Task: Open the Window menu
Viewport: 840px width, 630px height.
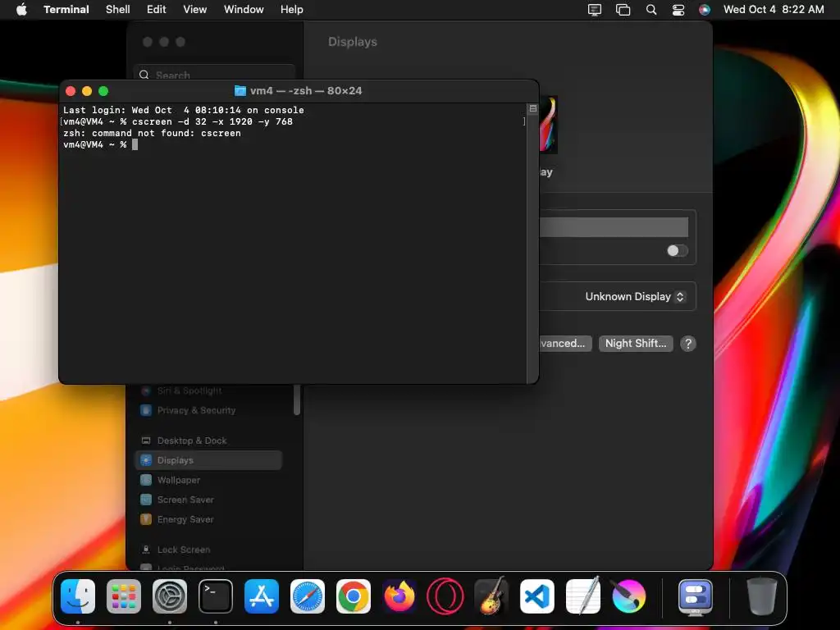Action: click(x=244, y=10)
